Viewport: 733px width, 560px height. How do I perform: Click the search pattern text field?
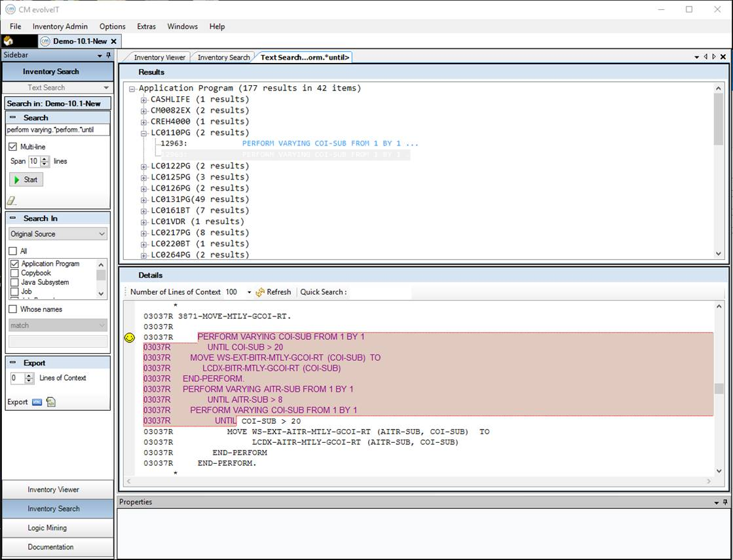tap(58, 130)
